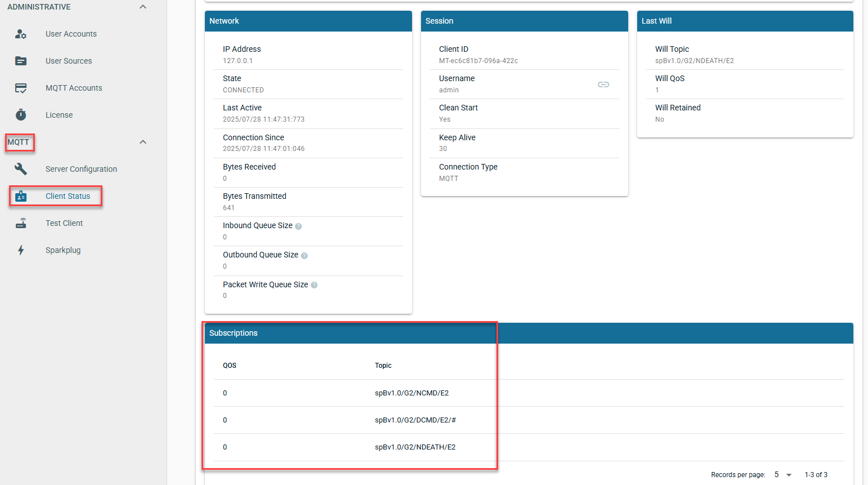Image resolution: width=868 pixels, height=485 pixels.
Task: Click help icon next to Inbound Queue Size
Action: pos(298,226)
